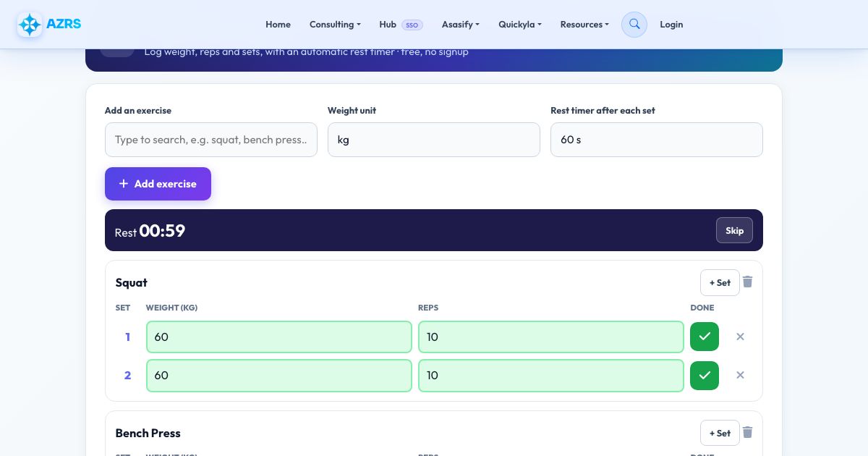Click the Bench Press exercise title

coord(148,433)
